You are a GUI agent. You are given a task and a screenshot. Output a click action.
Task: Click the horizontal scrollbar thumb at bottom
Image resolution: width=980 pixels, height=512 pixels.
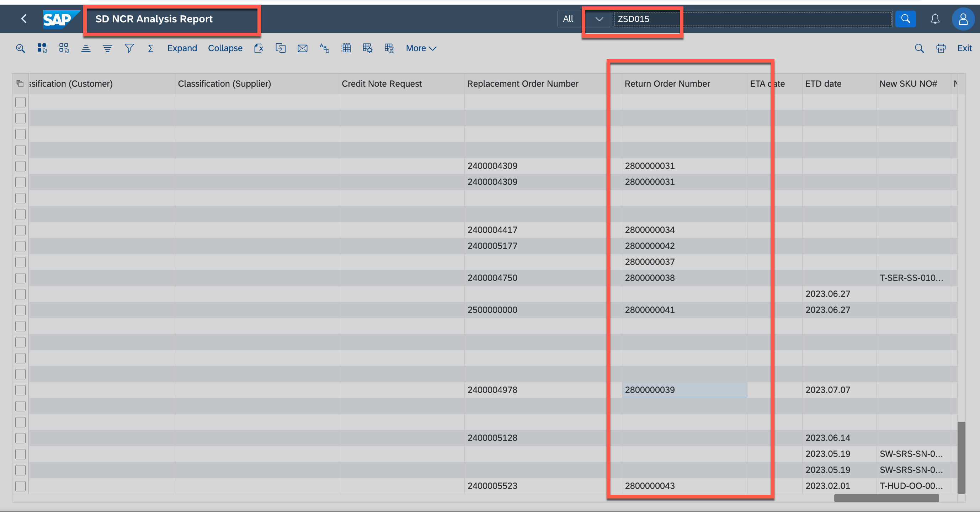tap(886, 498)
